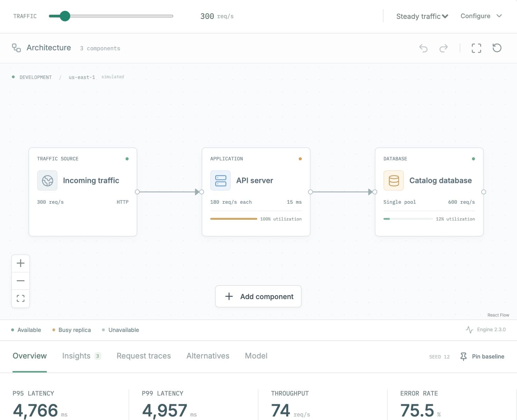Select the Incoming traffic node title
This screenshot has height=420, width=517.
(x=91, y=180)
